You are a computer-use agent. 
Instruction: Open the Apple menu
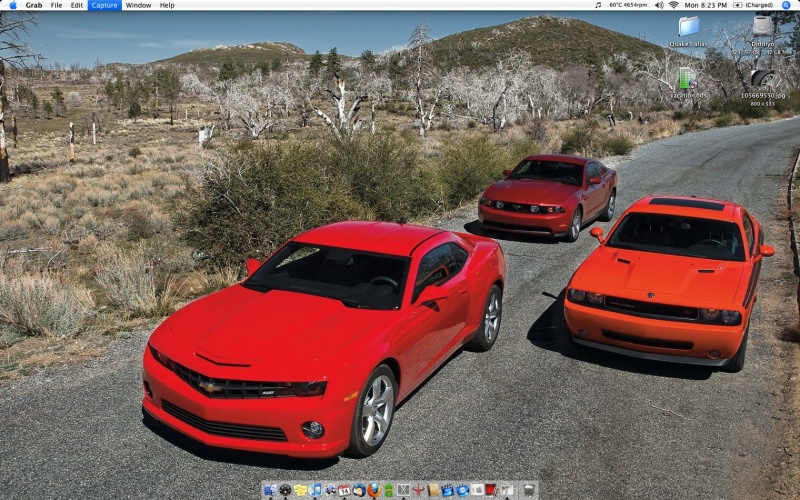click(x=12, y=5)
